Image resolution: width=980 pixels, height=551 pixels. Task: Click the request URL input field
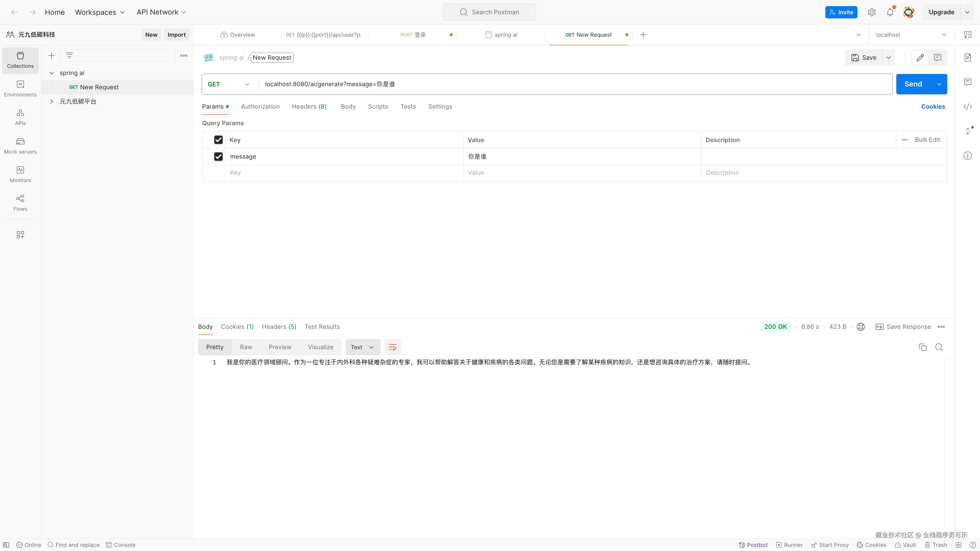pyautogui.click(x=571, y=84)
